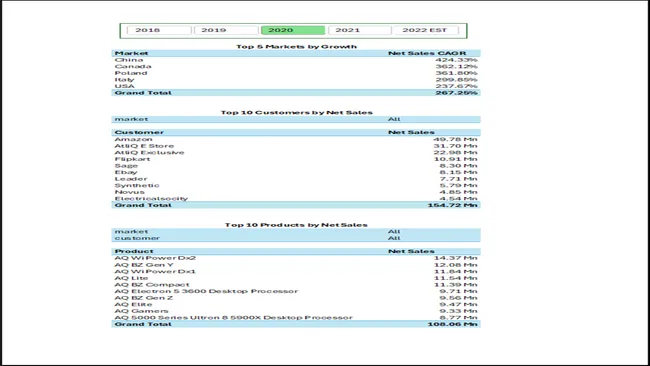Select the Flipkart customer row

[296, 159]
